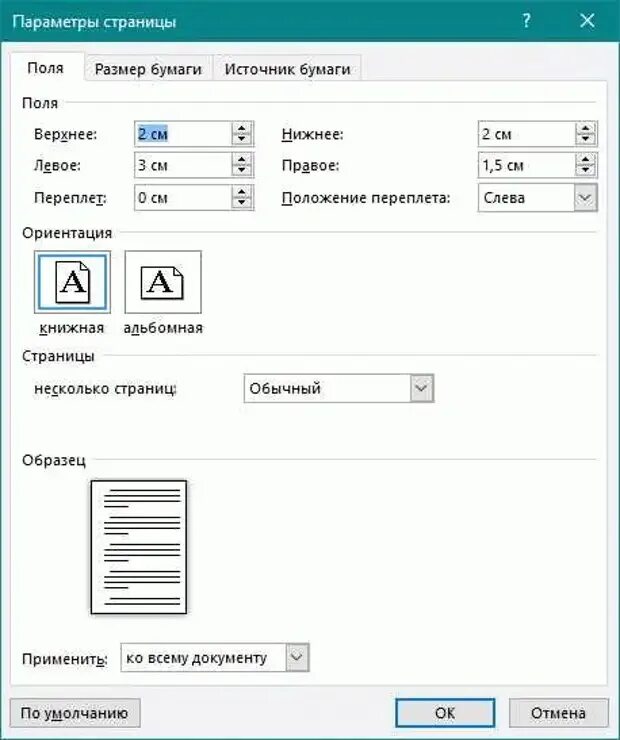Click the Слева value in binding position
This screenshot has width=620, height=740.
point(504,198)
